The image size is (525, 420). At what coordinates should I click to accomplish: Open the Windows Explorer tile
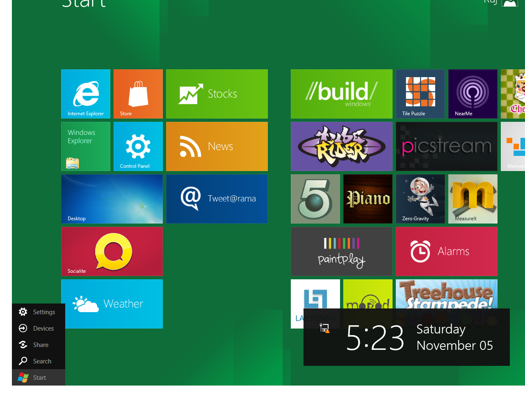coord(86,146)
